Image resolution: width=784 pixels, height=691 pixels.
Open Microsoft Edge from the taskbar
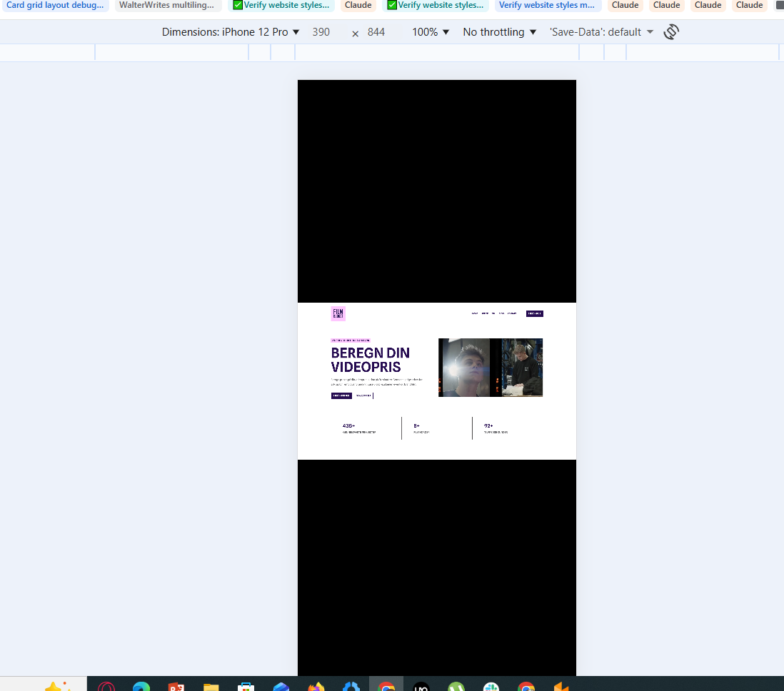141,686
